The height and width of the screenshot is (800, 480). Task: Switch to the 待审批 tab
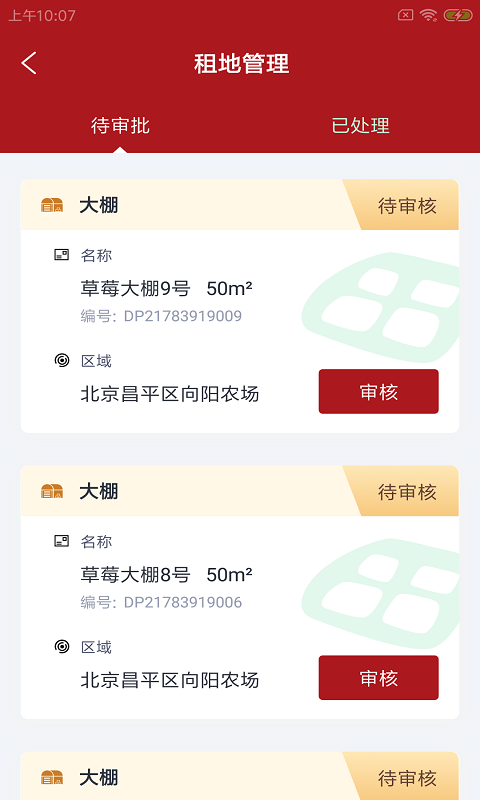(x=120, y=126)
